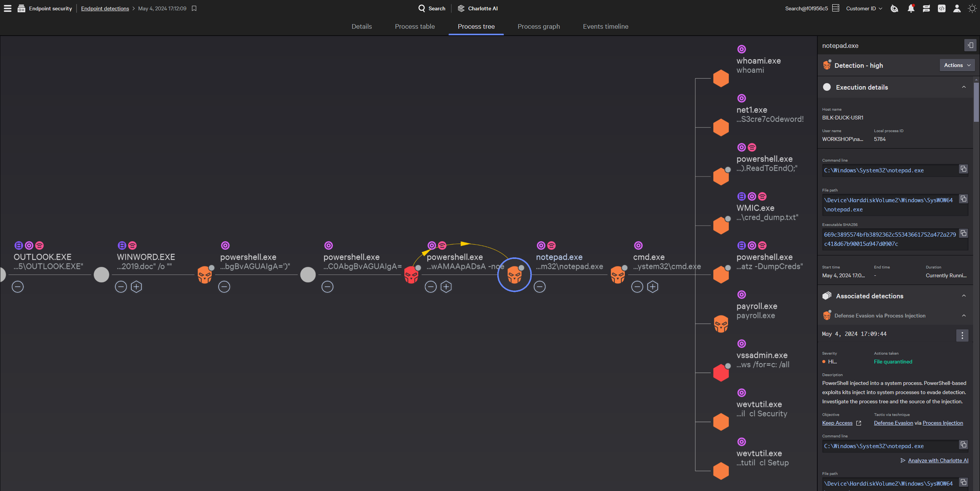
Task: Collapse the Execution details section
Action: [964, 87]
